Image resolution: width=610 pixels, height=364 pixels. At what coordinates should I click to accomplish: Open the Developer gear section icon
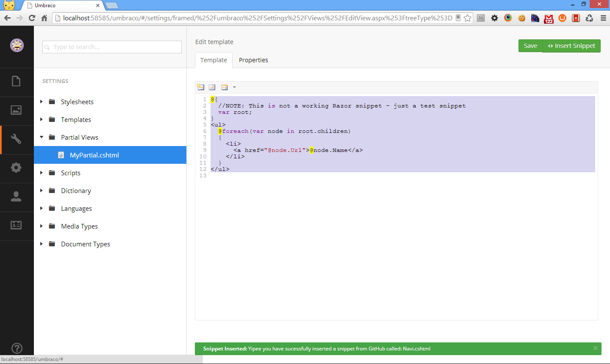click(16, 168)
